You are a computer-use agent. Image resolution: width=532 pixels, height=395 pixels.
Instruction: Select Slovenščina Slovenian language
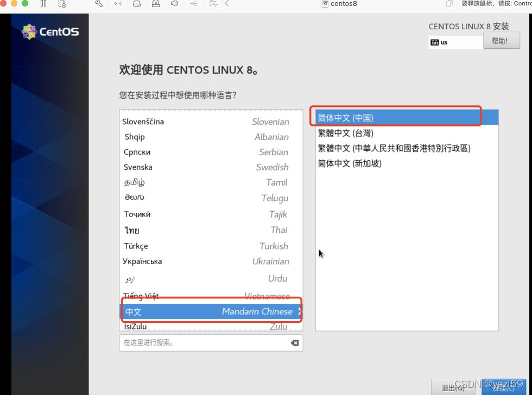coord(211,122)
